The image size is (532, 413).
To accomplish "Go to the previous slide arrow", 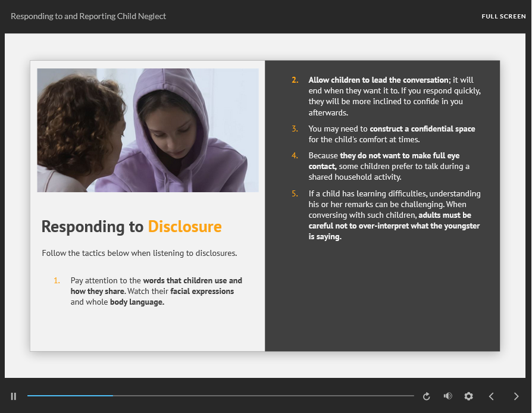I will pyautogui.click(x=492, y=396).
